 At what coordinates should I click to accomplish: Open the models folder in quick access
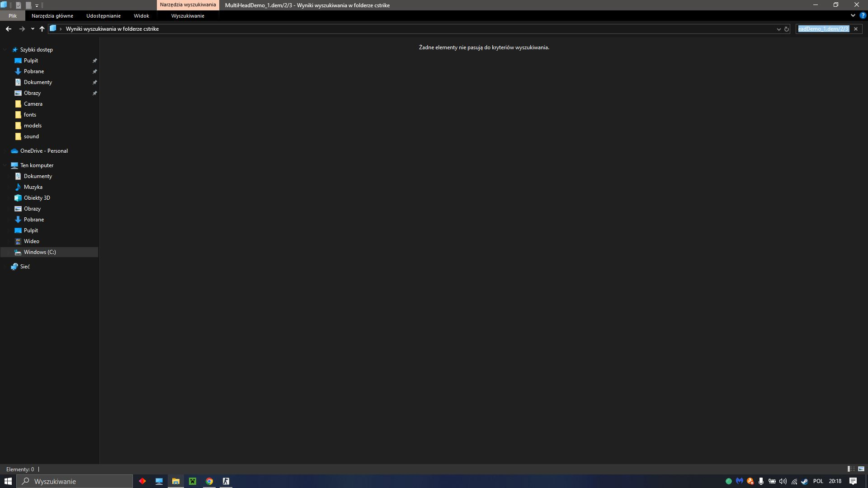point(33,126)
